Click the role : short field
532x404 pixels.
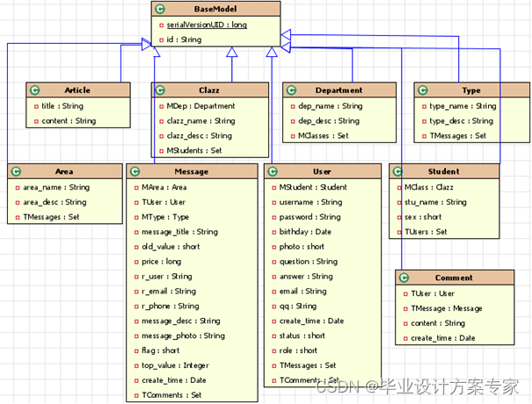tap(298, 350)
